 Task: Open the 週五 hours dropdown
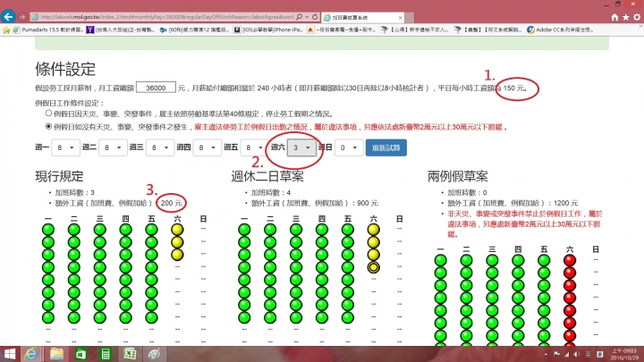coord(254,147)
